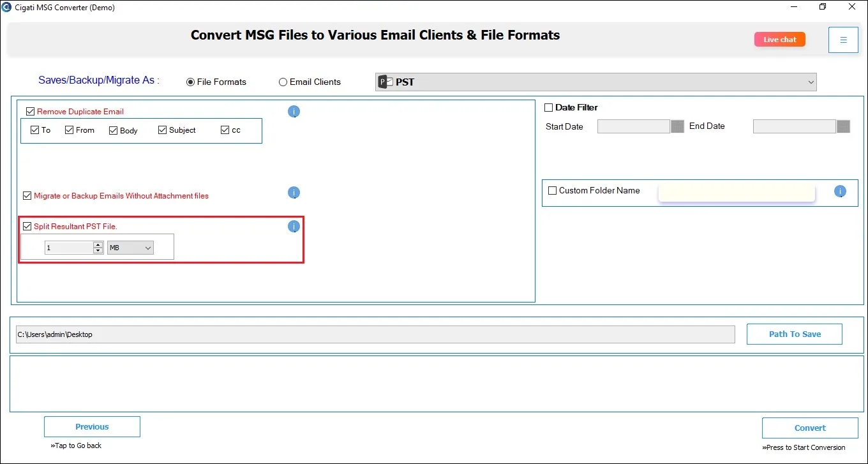Viewport: 868px width, 464px height.
Task: Start conversion with the Convert button
Action: (x=810, y=428)
